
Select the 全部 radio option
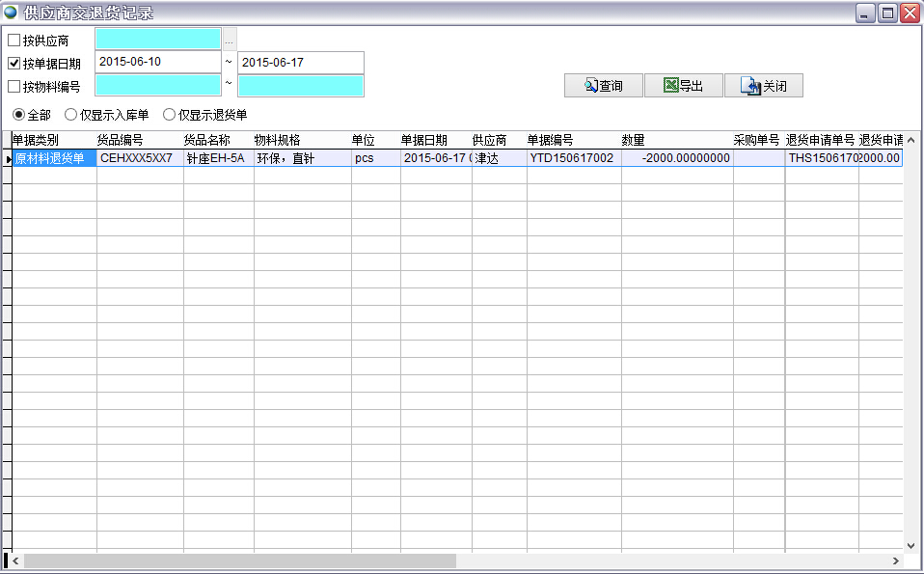point(18,115)
